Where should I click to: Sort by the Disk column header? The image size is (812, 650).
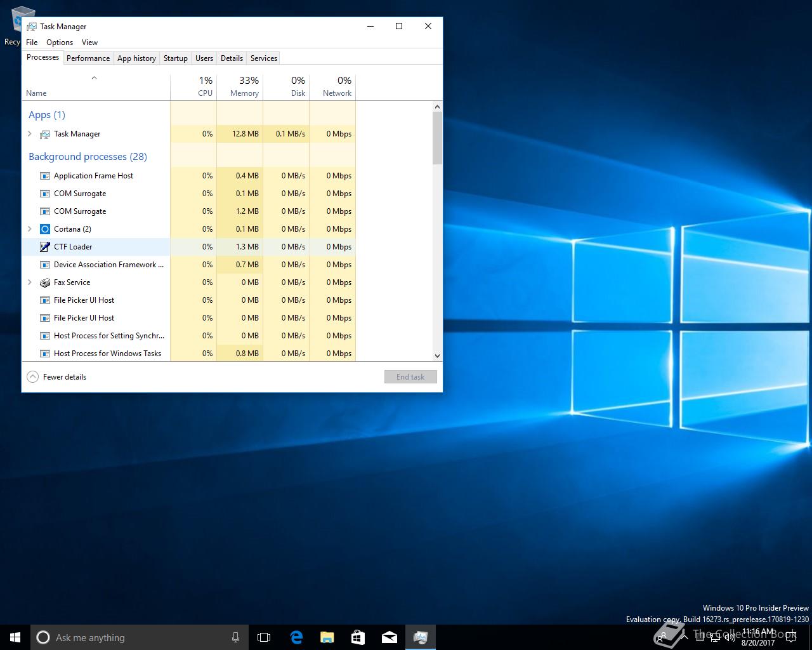tap(286, 87)
